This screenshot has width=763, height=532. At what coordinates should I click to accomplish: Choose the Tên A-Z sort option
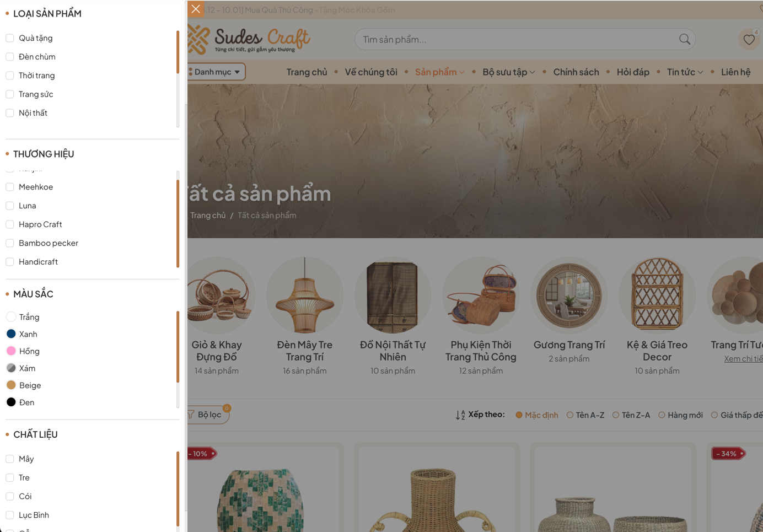(585, 415)
